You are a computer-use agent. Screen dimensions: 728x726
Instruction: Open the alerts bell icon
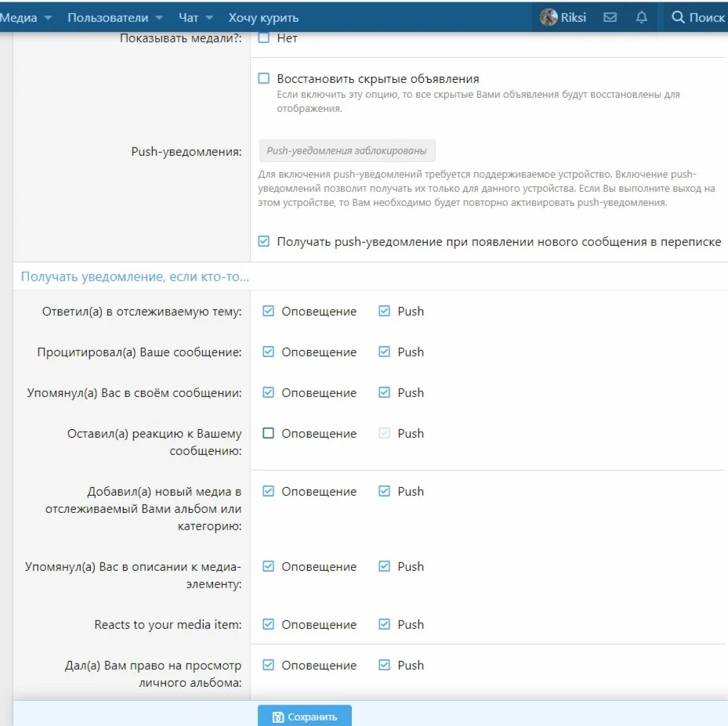(642, 17)
